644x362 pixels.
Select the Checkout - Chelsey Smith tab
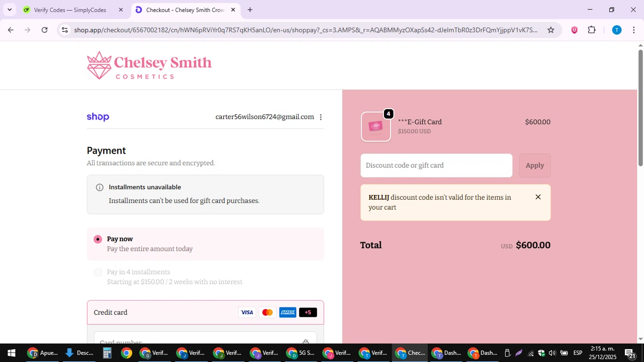point(185,10)
